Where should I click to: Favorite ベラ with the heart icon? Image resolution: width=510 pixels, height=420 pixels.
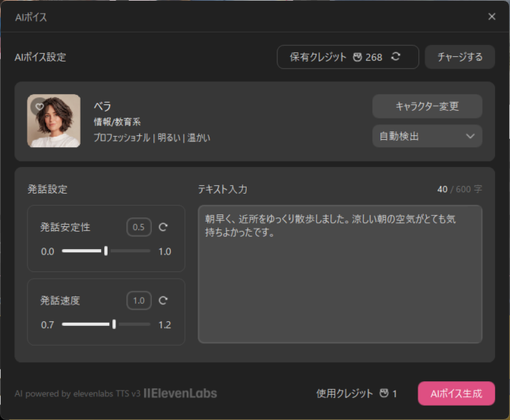[x=40, y=106]
